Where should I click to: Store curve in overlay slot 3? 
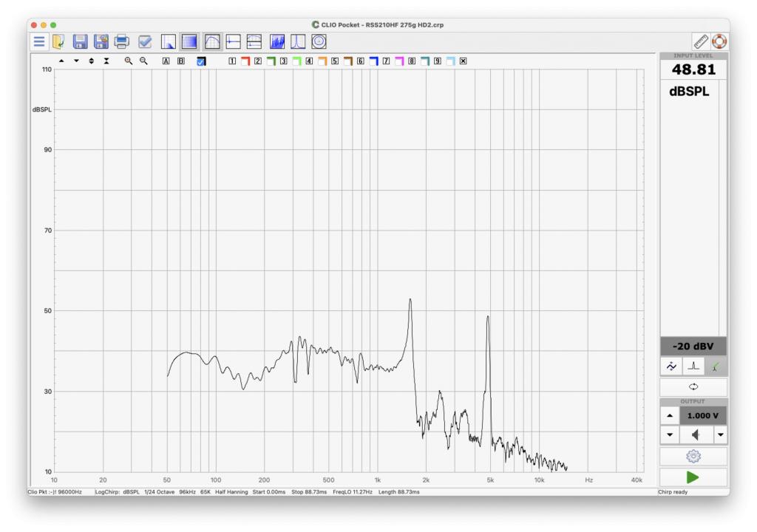click(283, 61)
